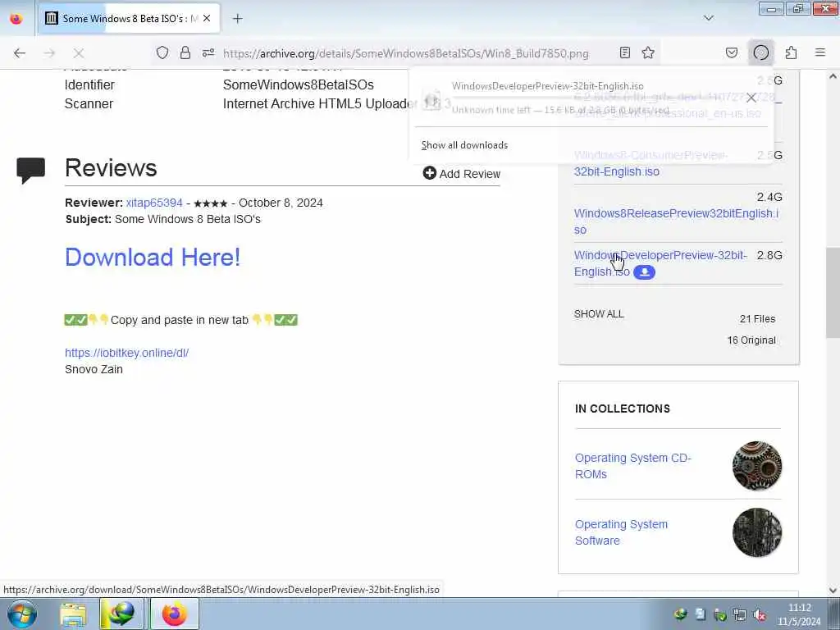Click the Operating System Software thumbnail
840x630 pixels.
coord(757,532)
